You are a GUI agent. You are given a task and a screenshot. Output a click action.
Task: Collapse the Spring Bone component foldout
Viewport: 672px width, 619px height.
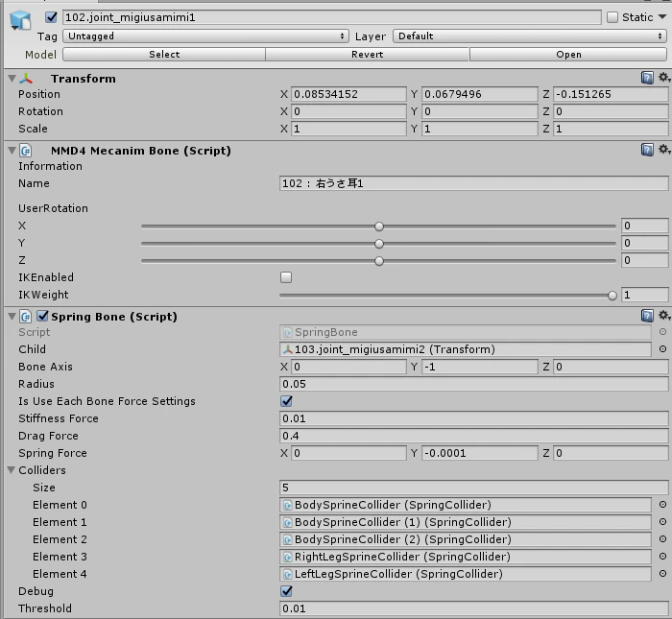[12, 317]
